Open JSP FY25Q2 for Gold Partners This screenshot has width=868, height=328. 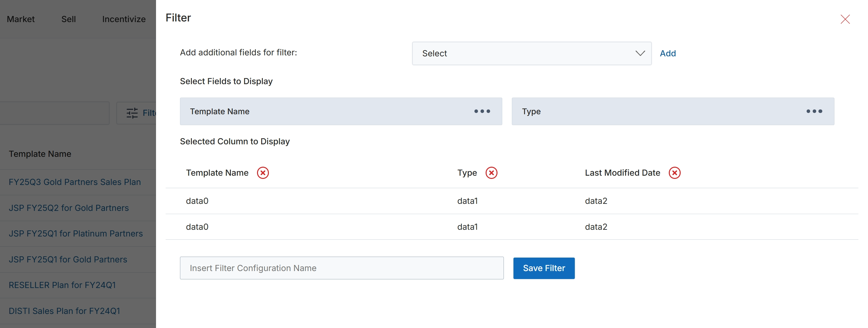coord(69,208)
